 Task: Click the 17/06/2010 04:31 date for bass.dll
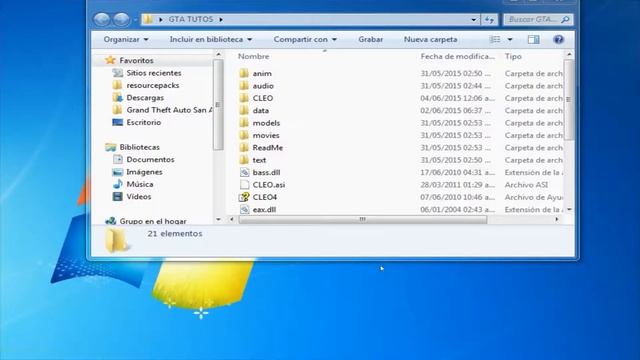[x=457, y=173]
